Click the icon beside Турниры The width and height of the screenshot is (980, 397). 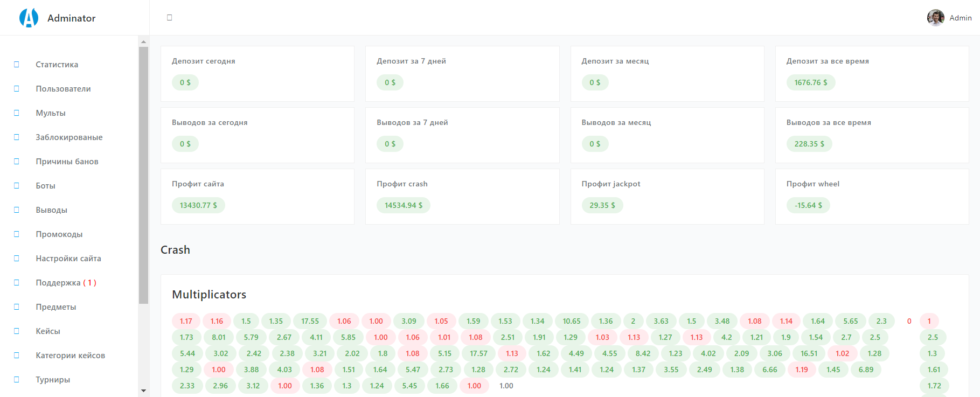coord(16,380)
